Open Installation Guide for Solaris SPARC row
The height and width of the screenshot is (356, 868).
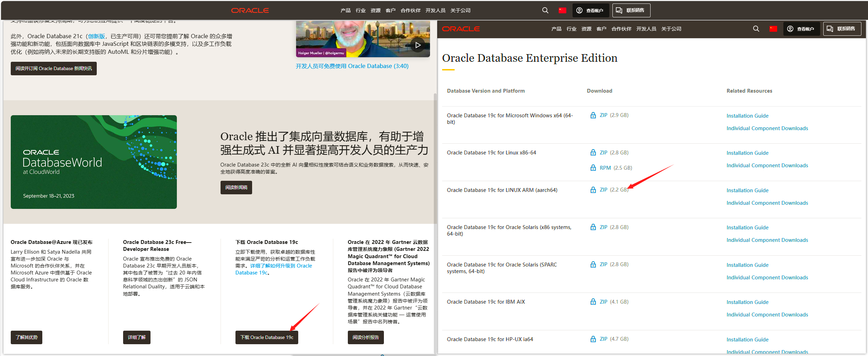coord(747,265)
